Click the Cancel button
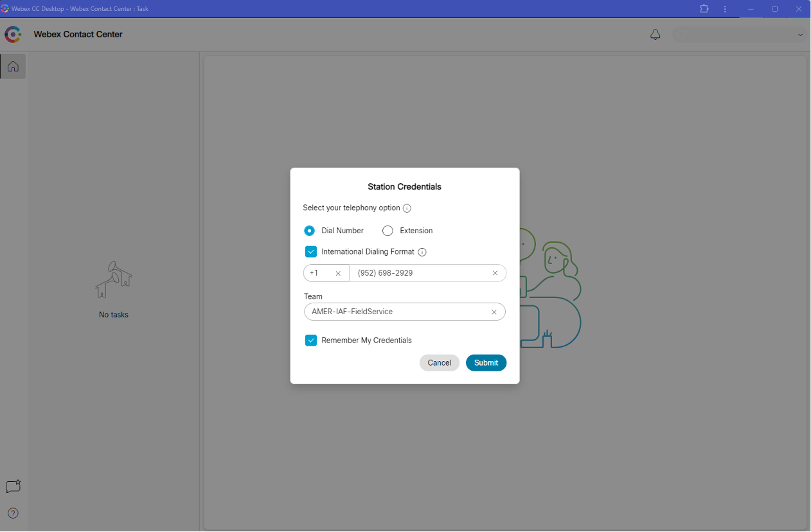The width and height of the screenshot is (811, 532). [440, 363]
